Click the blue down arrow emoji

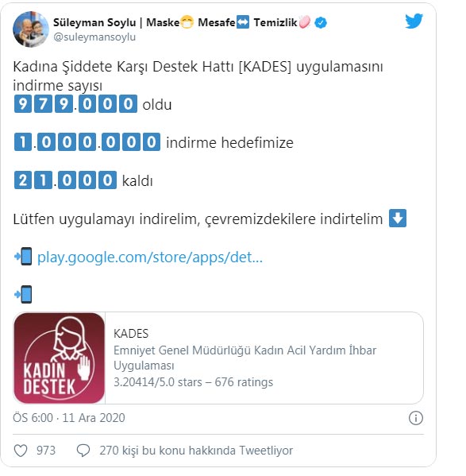[398, 219]
